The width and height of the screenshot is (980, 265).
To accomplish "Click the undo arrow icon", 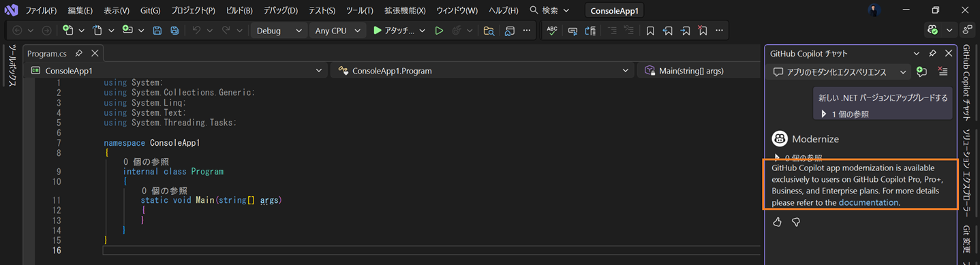I will click(196, 31).
